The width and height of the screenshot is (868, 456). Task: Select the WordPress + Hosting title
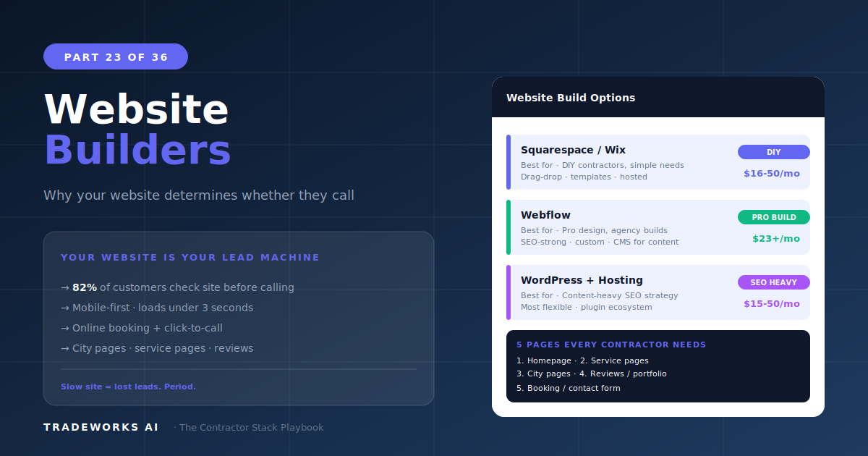pos(582,280)
